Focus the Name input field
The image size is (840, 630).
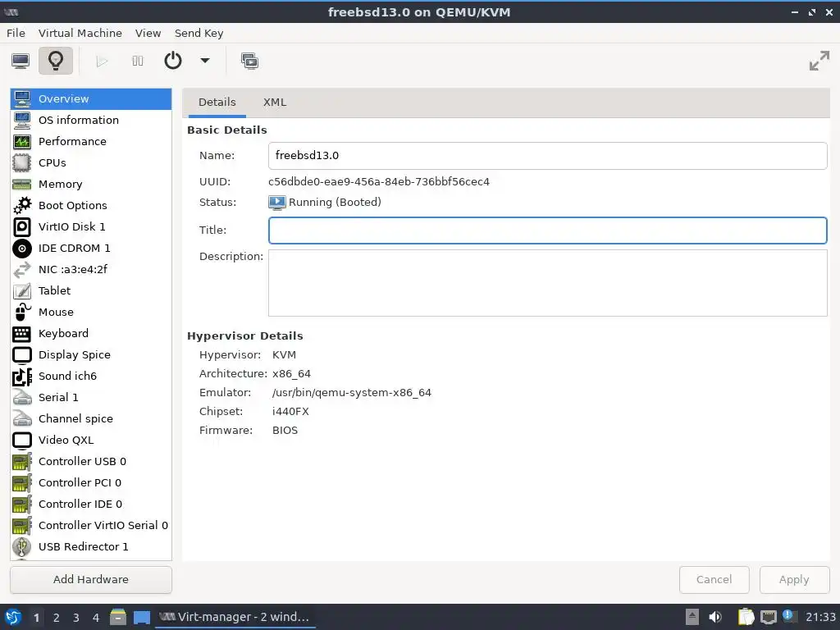click(547, 156)
